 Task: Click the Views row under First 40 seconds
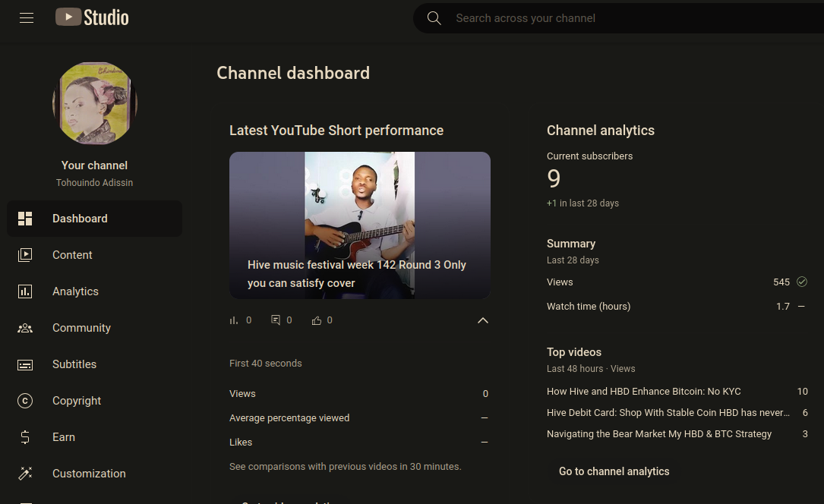pyautogui.click(x=359, y=394)
